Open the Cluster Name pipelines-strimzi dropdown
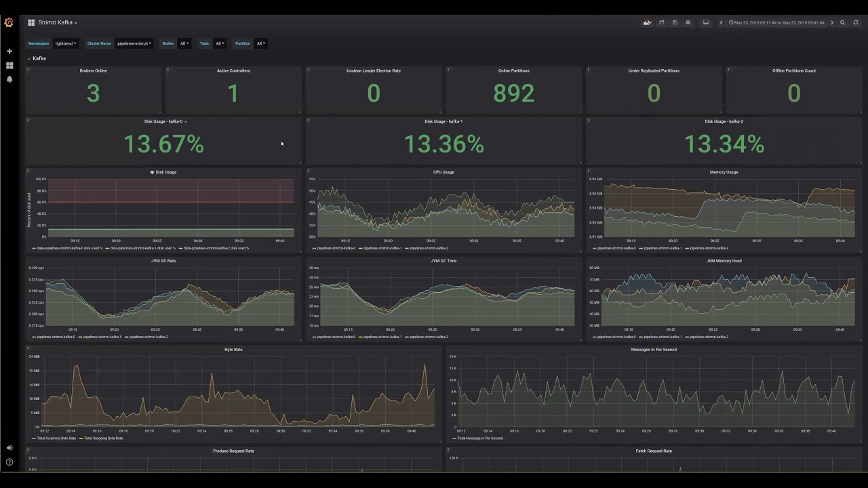 [134, 43]
